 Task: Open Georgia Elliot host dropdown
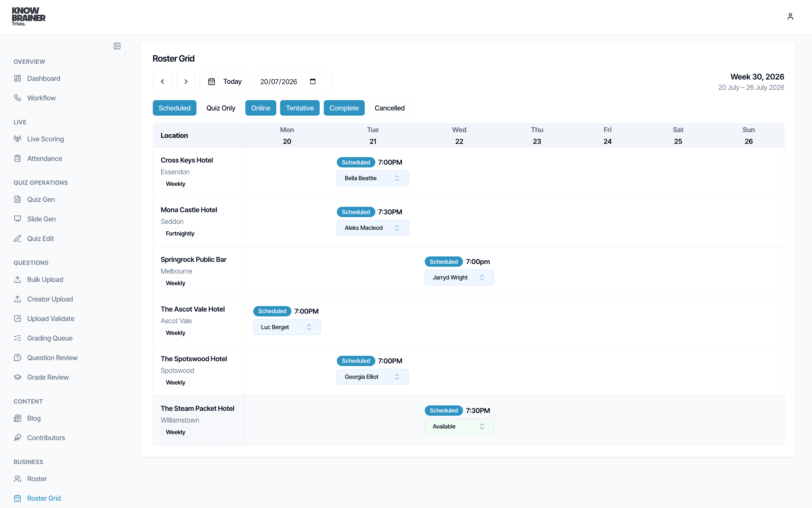coord(373,377)
